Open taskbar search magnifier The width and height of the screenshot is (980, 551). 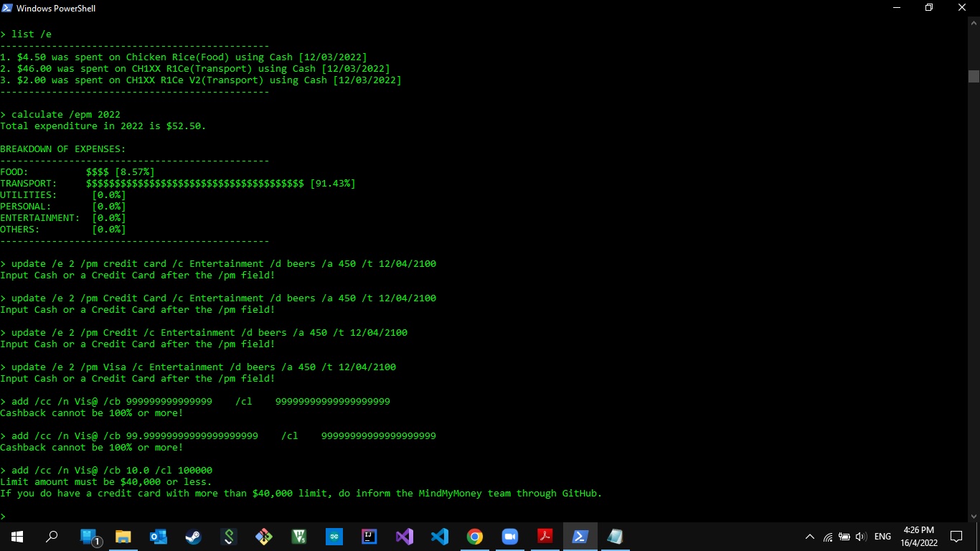(52, 537)
